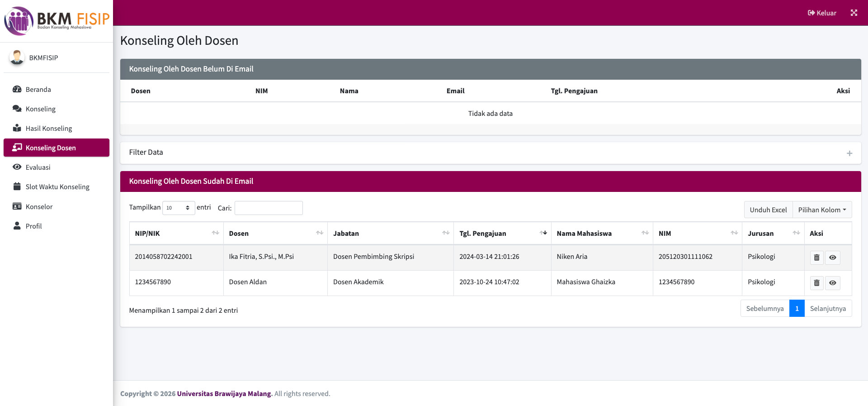The width and height of the screenshot is (868, 406).
Task: Click the Konseling Dosen teacher icon
Action: [x=17, y=148]
